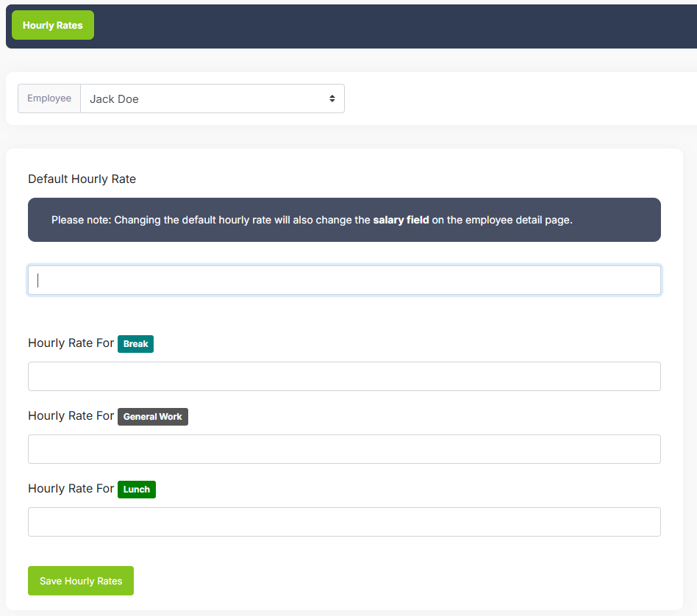Viewport: 697px width, 616px height.
Task: Choose a different employee from the selector
Action: click(212, 98)
